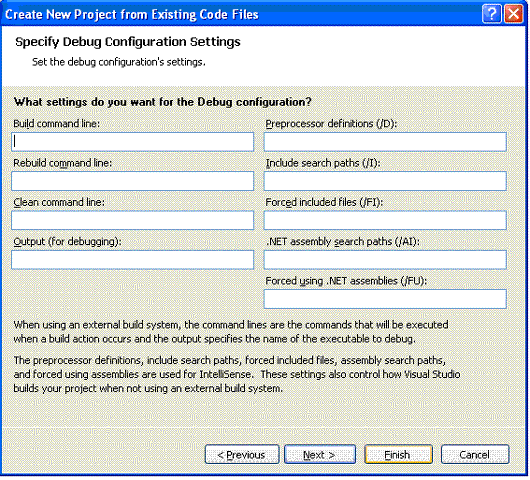
Task: Focus the Build command line field
Action: 132,142
